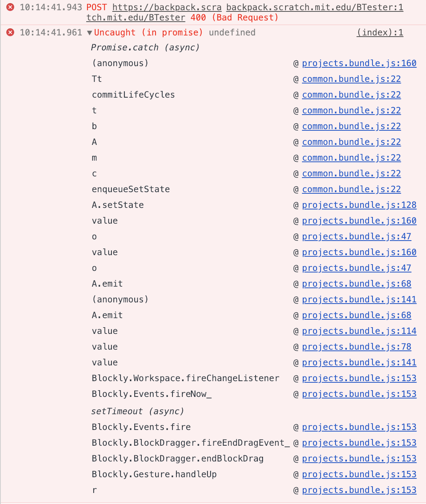Open the source for Blockly.Events.fire
This screenshot has width=426, height=504.
[x=359, y=427]
